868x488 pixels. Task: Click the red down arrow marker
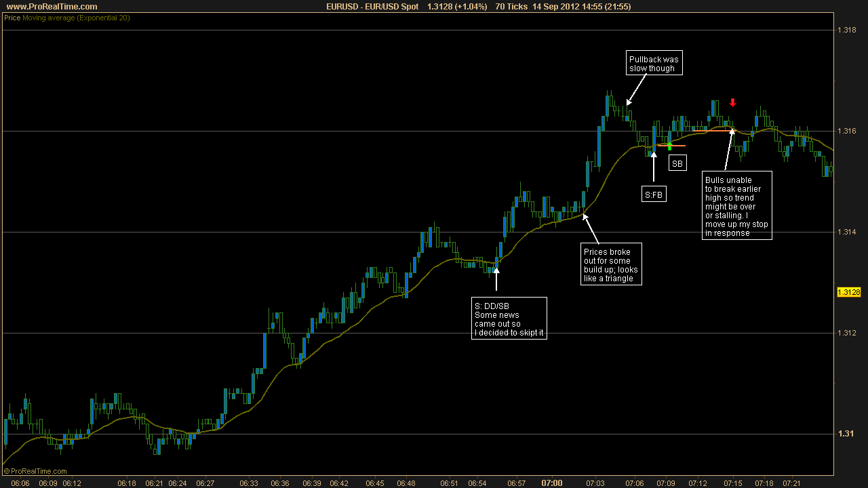coord(732,102)
